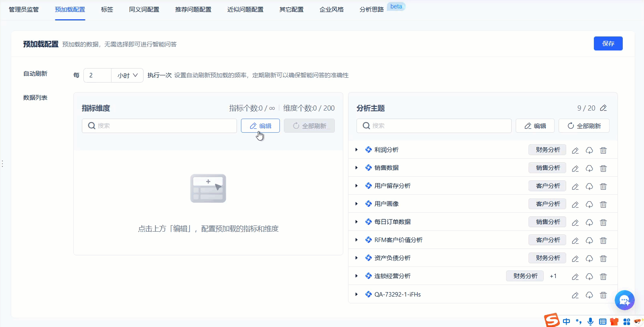This screenshot has height=327, width=644.
Task: Edit the 每日订单数据 topic with pencil icon
Action: pyautogui.click(x=575, y=222)
